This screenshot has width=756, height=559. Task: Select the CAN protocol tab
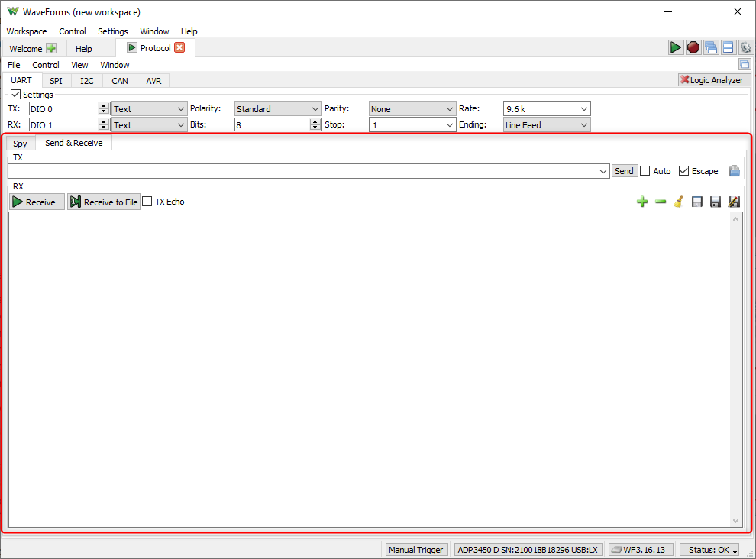pyautogui.click(x=120, y=81)
